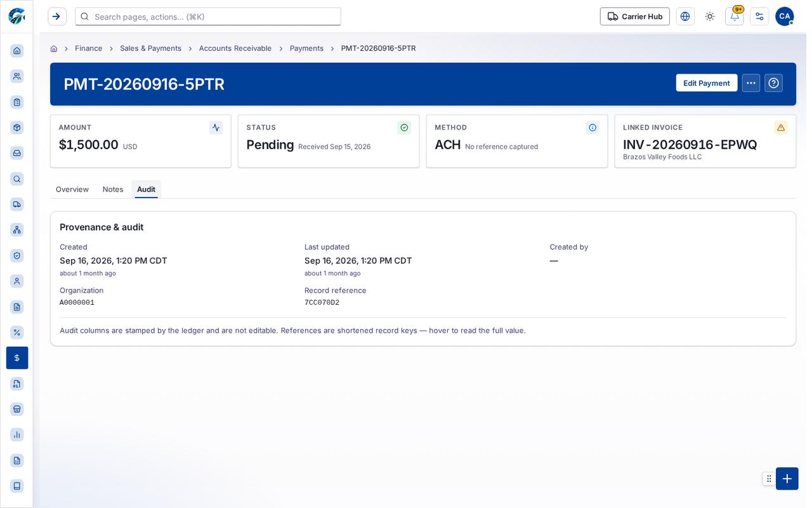
Task: Open the sliders settings icon in header
Action: (759, 17)
